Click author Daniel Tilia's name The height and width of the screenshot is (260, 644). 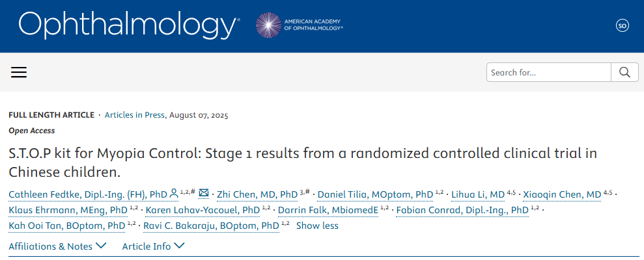375,194
